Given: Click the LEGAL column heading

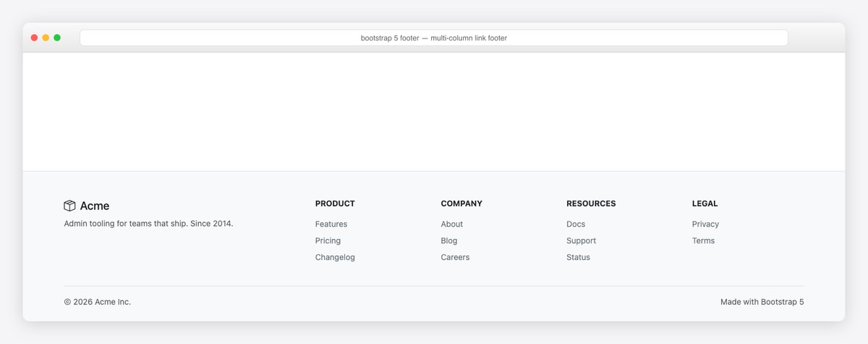Looking at the screenshot, I should 705,204.
